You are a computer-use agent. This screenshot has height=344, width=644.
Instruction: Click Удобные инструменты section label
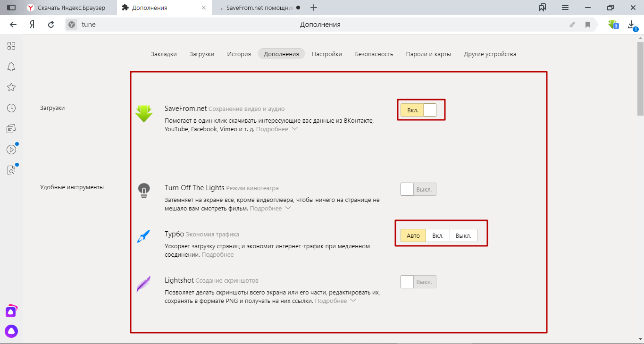(x=72, y=187)
